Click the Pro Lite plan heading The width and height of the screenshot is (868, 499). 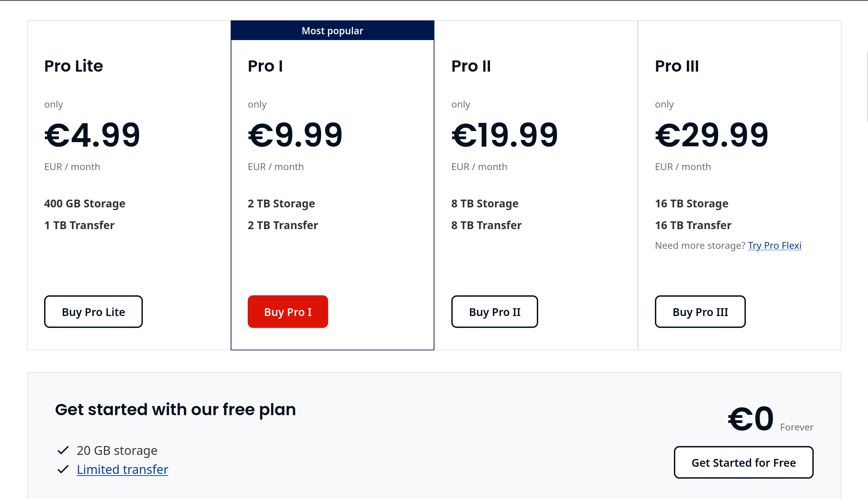[73, 66]
